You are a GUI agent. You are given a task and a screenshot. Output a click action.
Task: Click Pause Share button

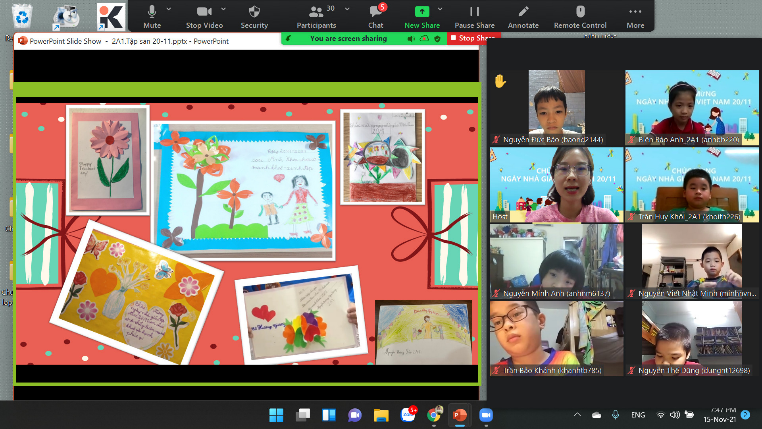tap(474, 15)
